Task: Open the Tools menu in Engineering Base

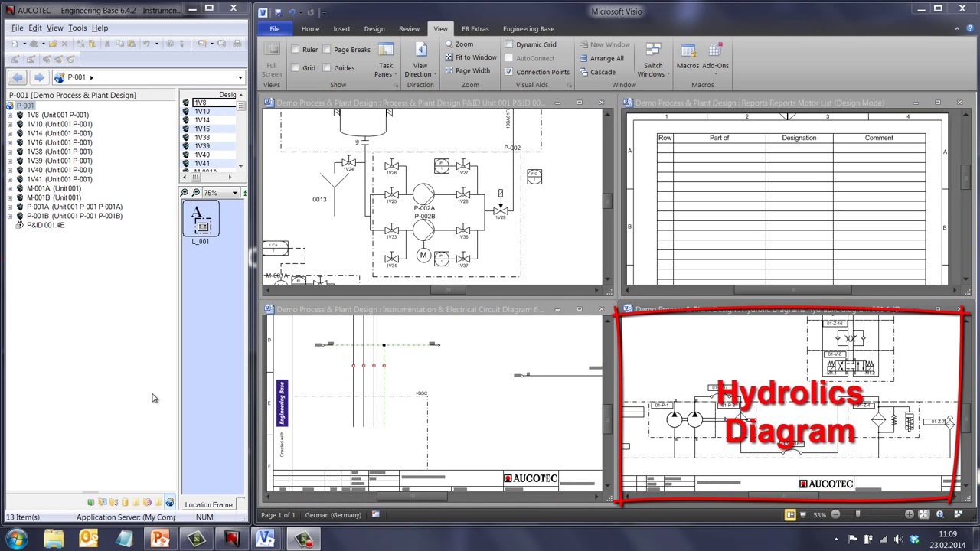Action: pyautogui.click(x=77, y=28)
